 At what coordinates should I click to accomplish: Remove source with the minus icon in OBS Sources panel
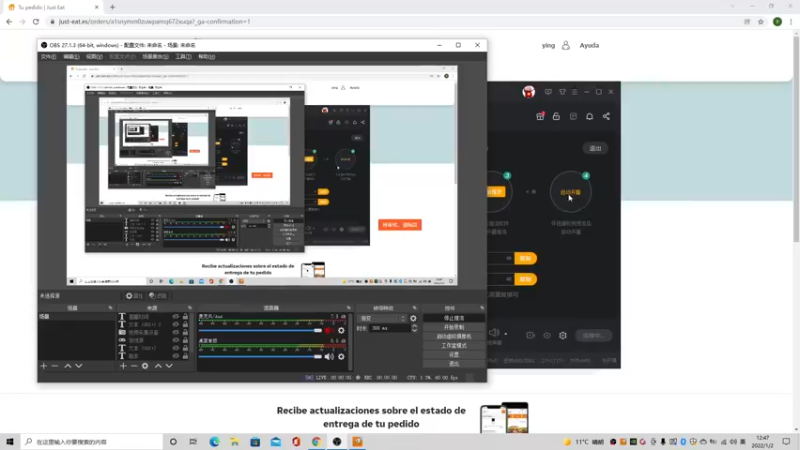pyautogui.click(x=134, y=366)
